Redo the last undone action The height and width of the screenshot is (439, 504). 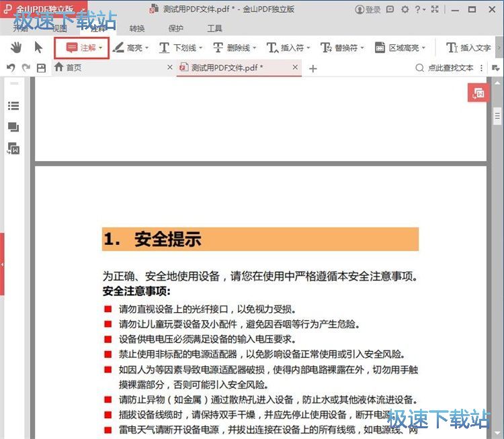pyautogui.click(x=26, y=68)
